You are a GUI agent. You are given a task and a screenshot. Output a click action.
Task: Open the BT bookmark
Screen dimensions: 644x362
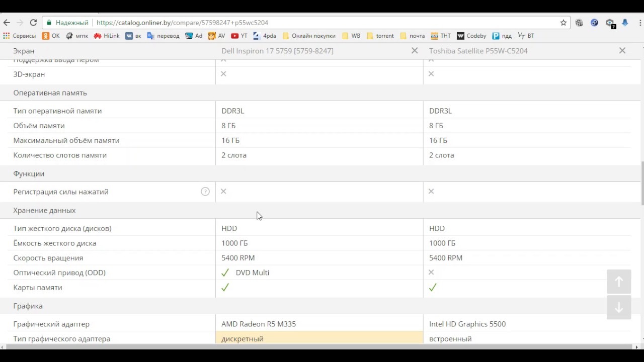coord(526,36)
